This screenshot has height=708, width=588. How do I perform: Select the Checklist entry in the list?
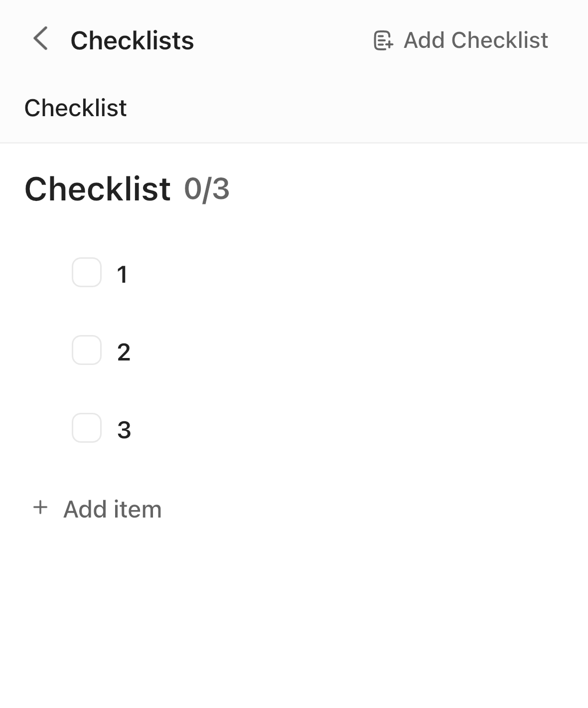76,107
